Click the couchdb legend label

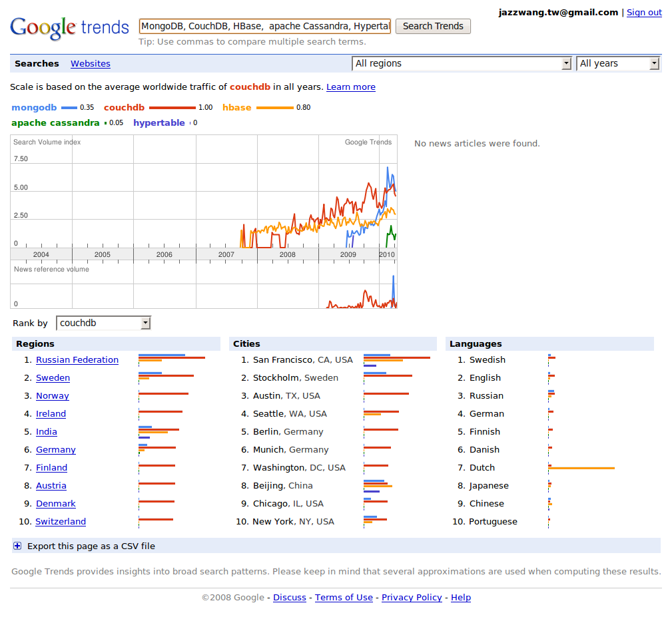[x=125, y=108]
